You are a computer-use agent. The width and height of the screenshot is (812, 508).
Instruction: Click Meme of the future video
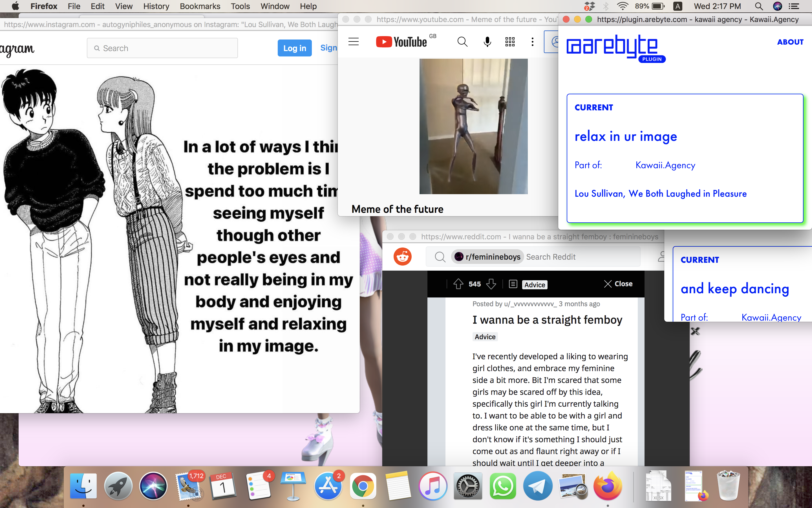click(473, 126)
